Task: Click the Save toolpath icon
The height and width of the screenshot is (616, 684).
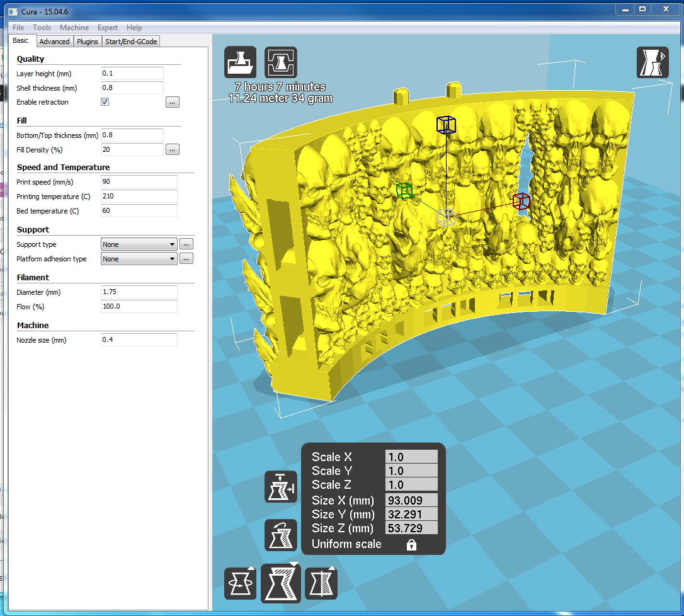Action: point(280,62)
